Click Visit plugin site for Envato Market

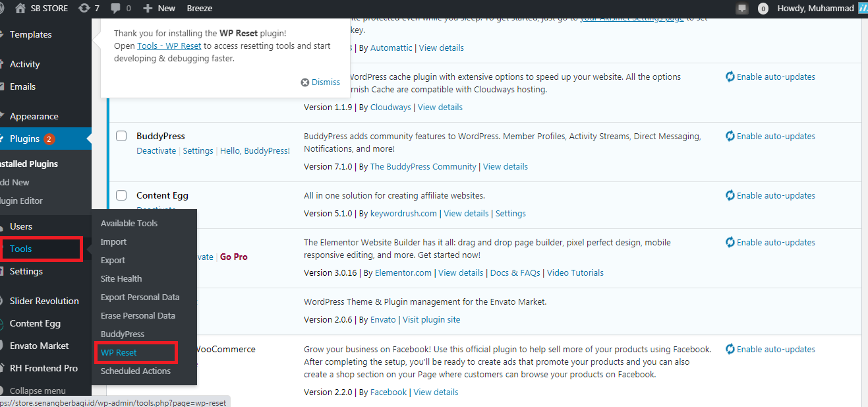coord(432,319)
